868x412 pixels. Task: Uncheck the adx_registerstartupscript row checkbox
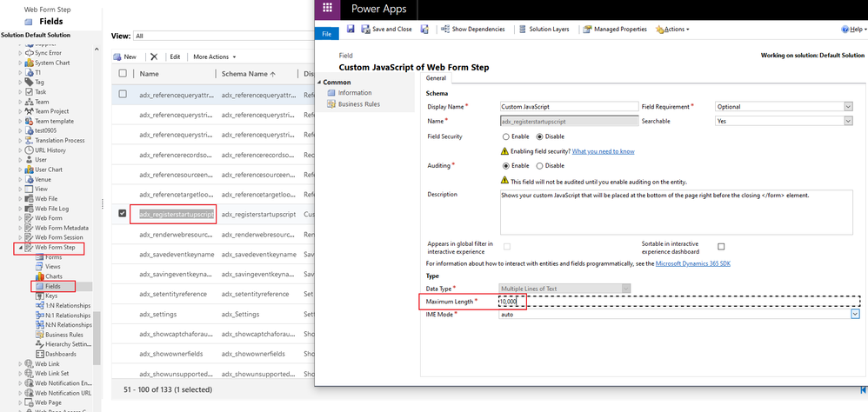point(123,214)
